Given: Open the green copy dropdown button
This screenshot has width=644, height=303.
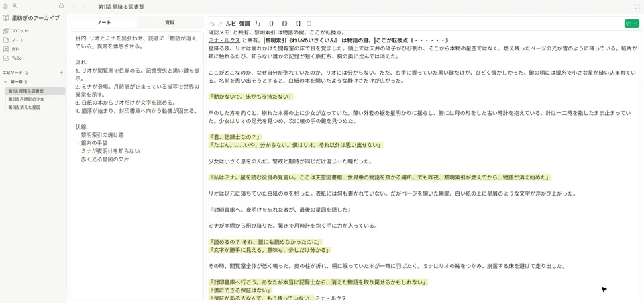Looking at the screenshot, I should (x=632, y=24).
